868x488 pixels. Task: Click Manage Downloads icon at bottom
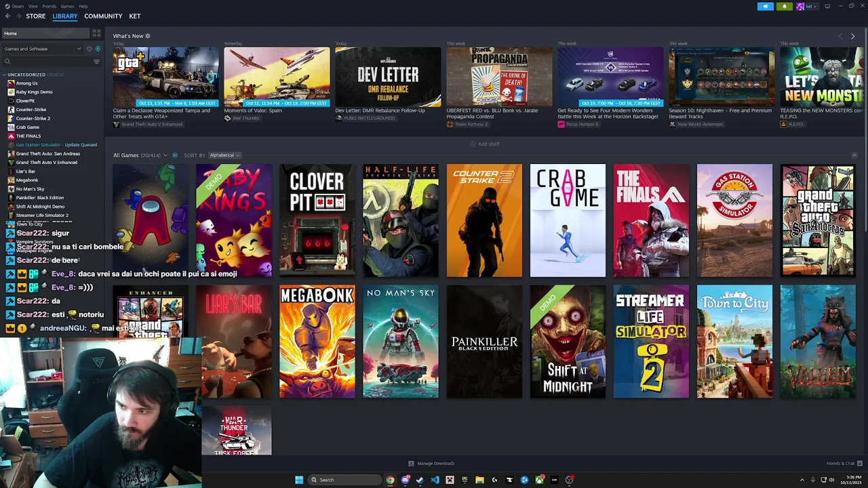click(x=411, y=464)
